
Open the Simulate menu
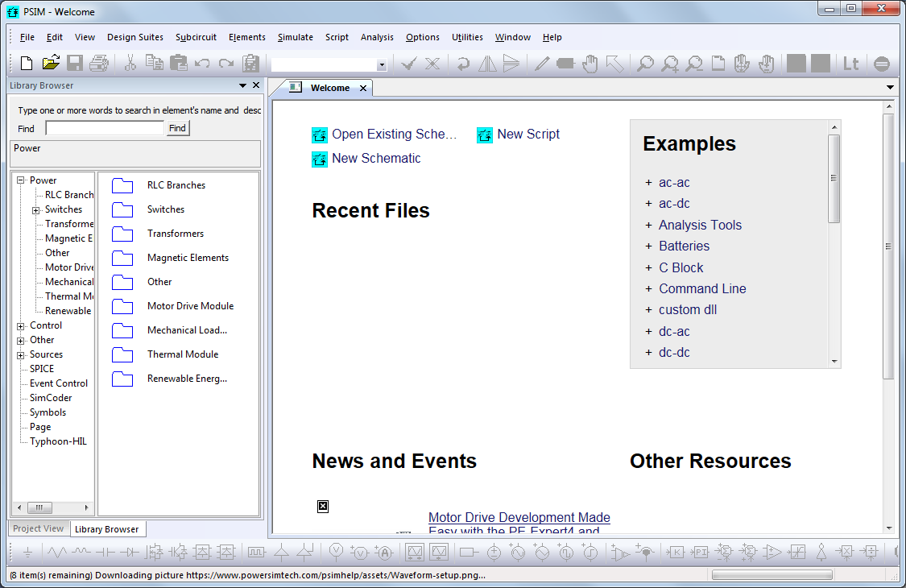point(295,37)
